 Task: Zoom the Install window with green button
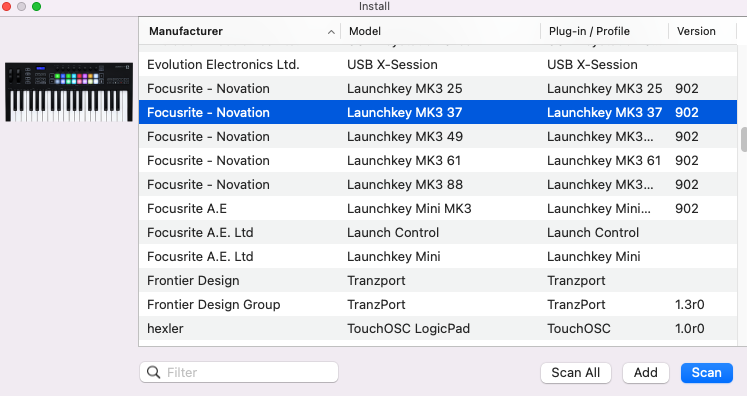[36, 6]
